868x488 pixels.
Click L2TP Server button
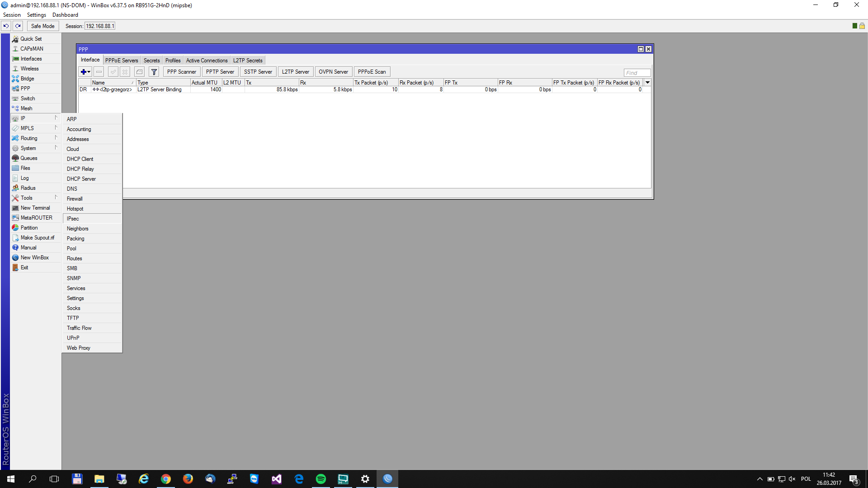[x=296, y=72]
